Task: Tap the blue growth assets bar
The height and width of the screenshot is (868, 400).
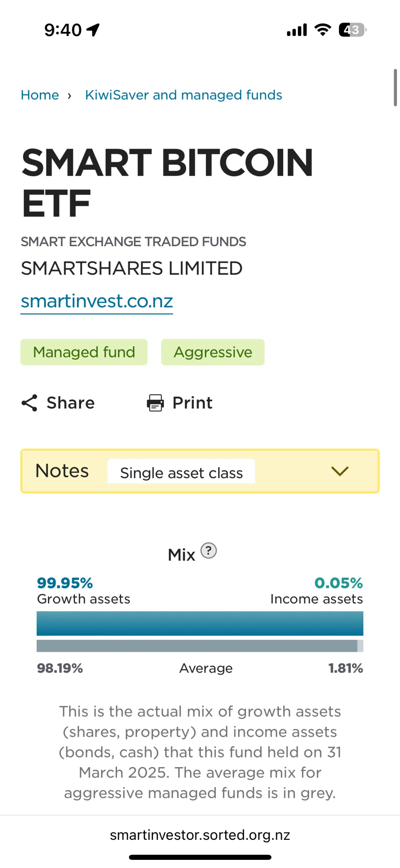Action: click(x=200, y=623)
